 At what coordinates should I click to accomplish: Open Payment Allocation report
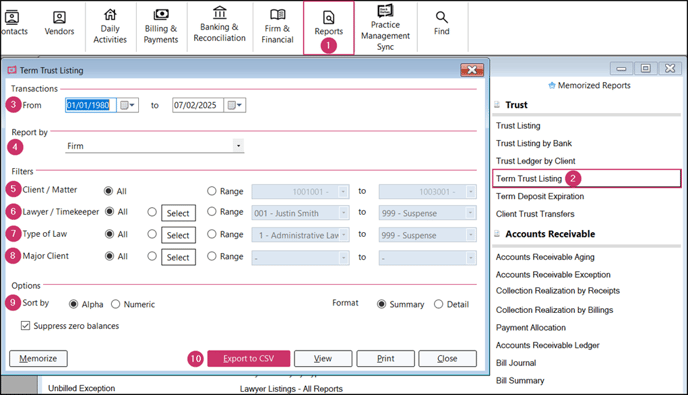point(531,327)
